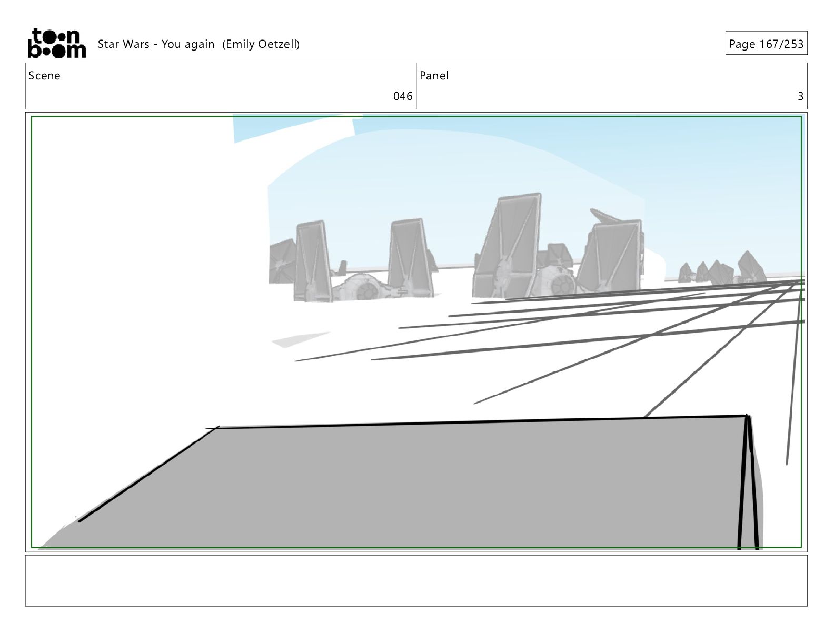Click the 'Panel' label

point(434,76)
